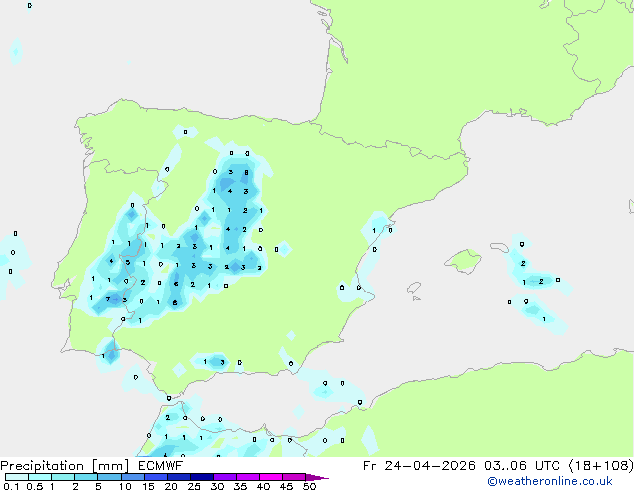Viewport: 634px width, 490px height.
Task: Choose the 20–25 mm legend color box
Action: point(178,477)
